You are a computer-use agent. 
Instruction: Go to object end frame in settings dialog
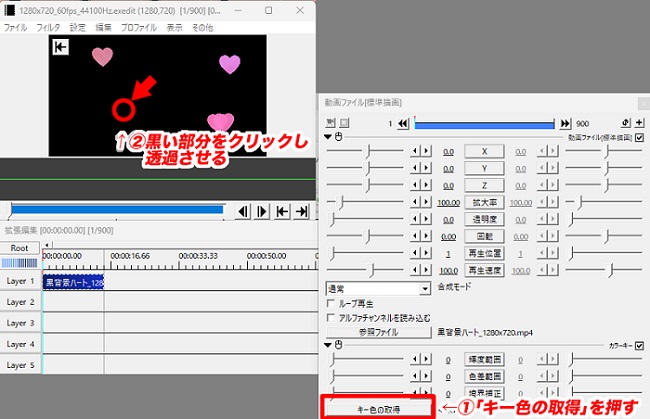[x=567, y=122]
